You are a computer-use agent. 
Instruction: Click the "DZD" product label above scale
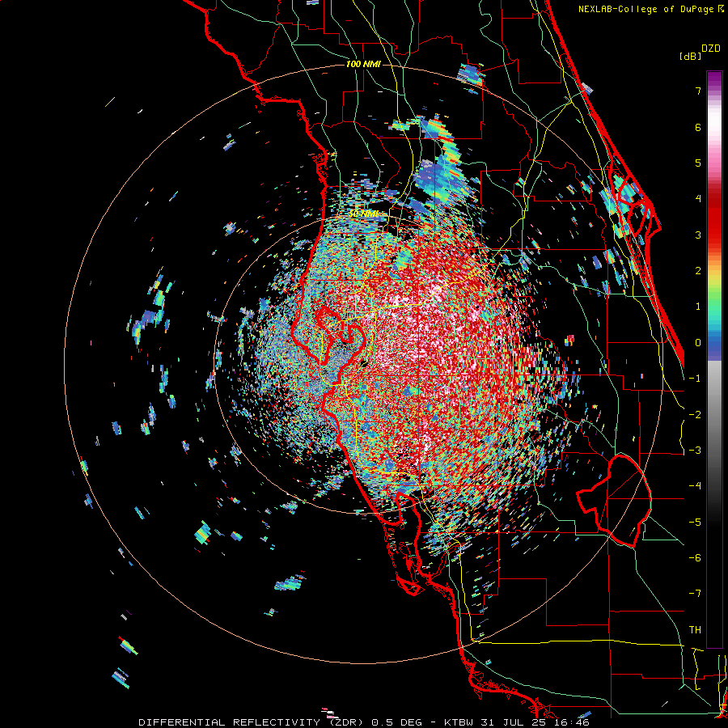(x=711, y=49)
